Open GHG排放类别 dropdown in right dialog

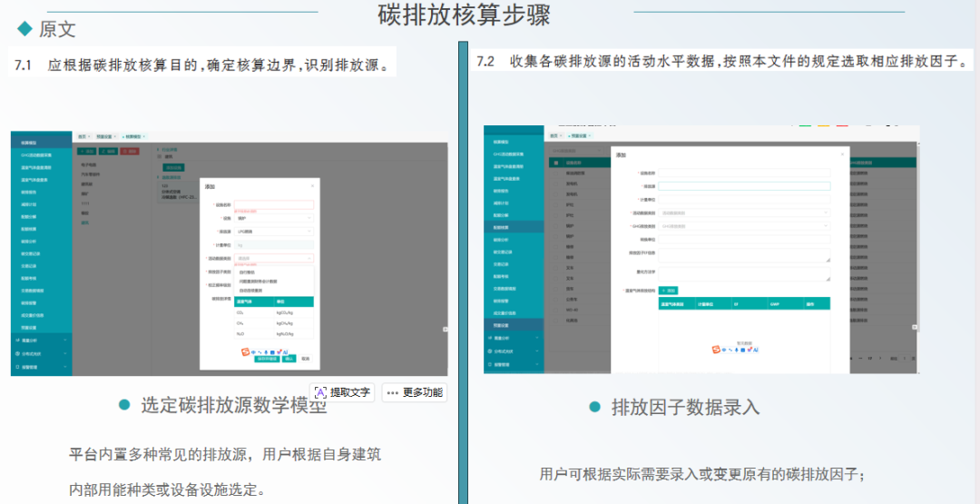pos(744,226)
